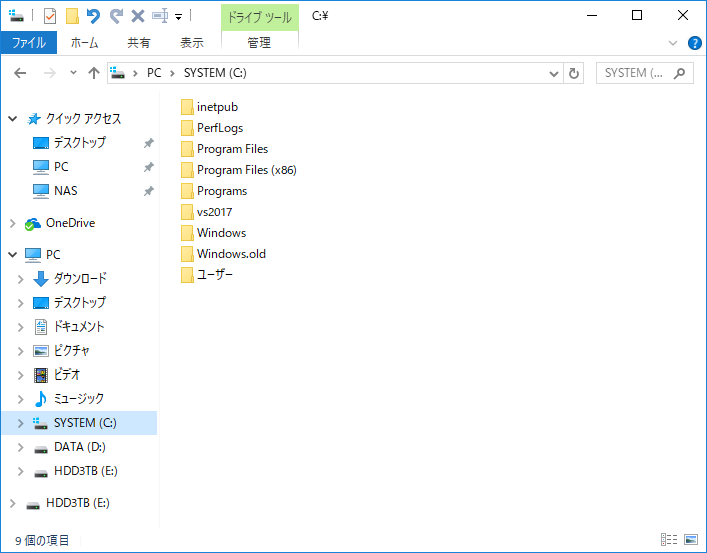Viewport: 707px width, 553px height.
Task: Click the New Folder icon in the quick access toolbar
Action: click(x=72, y=16)
